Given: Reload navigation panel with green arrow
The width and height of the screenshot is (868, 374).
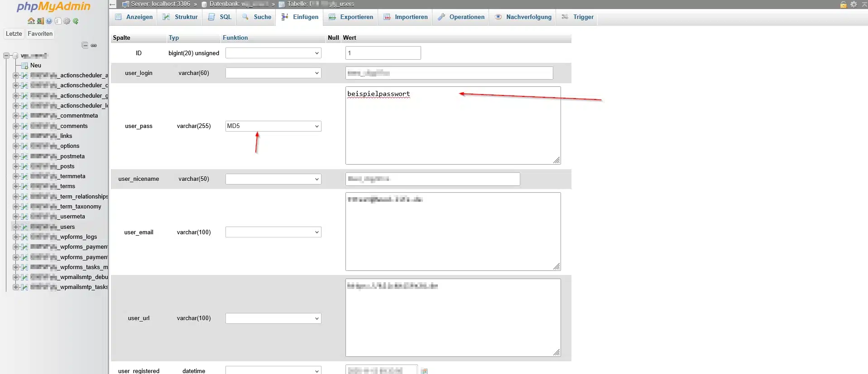Looking at the screenshot, I should [76, 21].
